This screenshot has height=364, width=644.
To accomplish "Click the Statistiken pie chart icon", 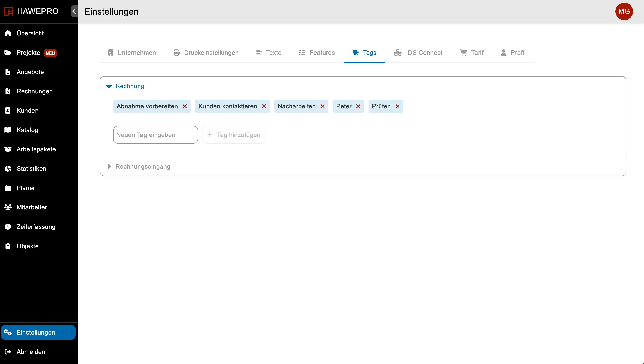I will [8, 169].
